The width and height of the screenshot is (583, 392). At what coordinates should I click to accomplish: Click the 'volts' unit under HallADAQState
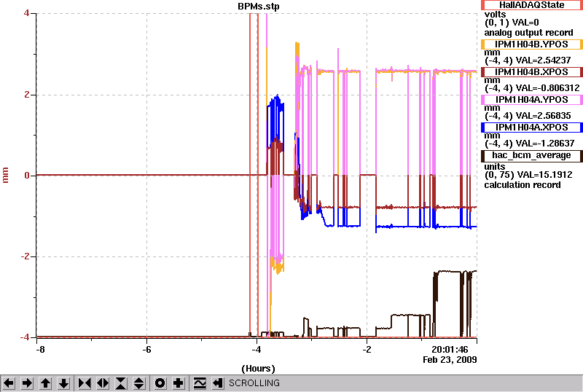496,15
